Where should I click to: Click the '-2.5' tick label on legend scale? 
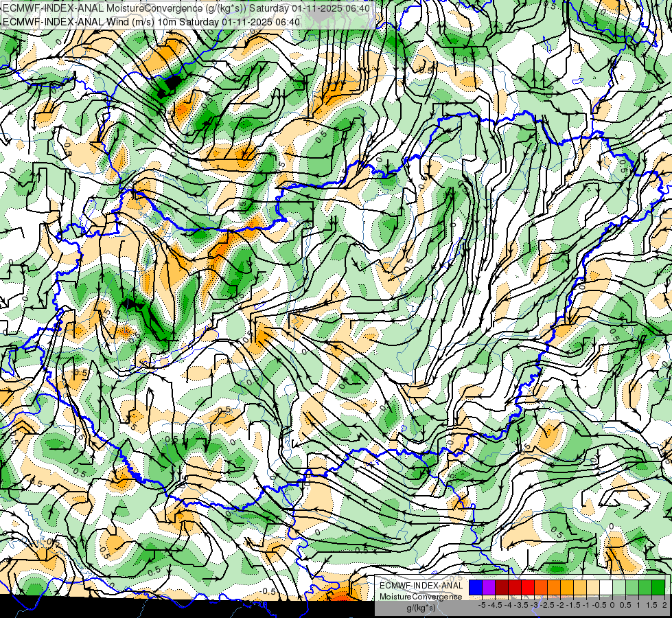pos(547,605)
